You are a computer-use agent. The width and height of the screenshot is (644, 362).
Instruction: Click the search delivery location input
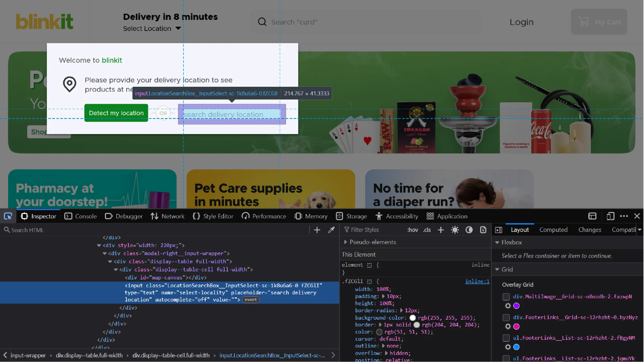(232, 114)
